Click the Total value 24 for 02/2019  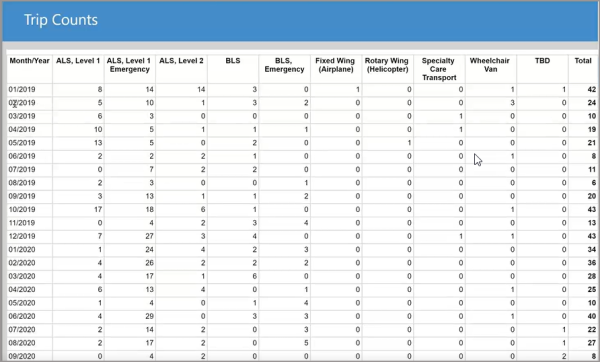click(592, 103)
